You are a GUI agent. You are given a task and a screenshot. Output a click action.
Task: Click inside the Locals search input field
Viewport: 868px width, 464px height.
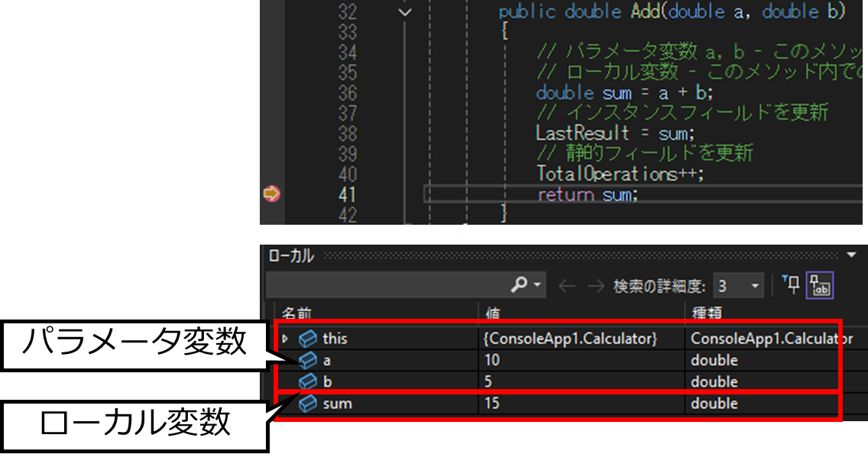point(387,285)
